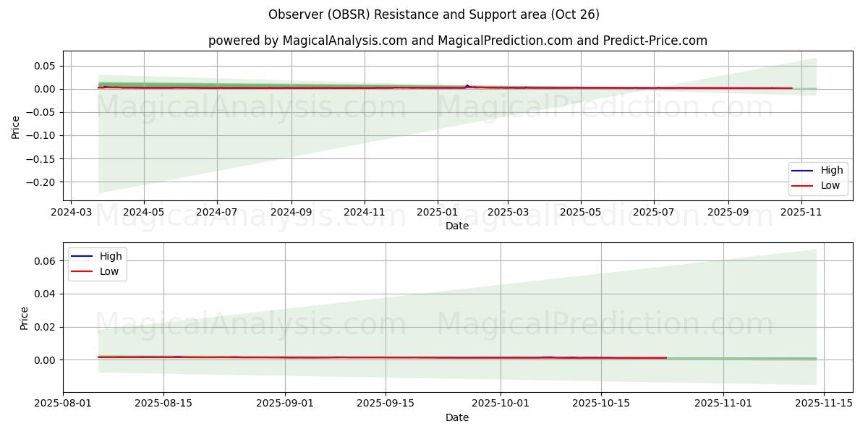Click the blue High line in top legend
The height and width of the screenshot is (434, 868).
point(802,171)
